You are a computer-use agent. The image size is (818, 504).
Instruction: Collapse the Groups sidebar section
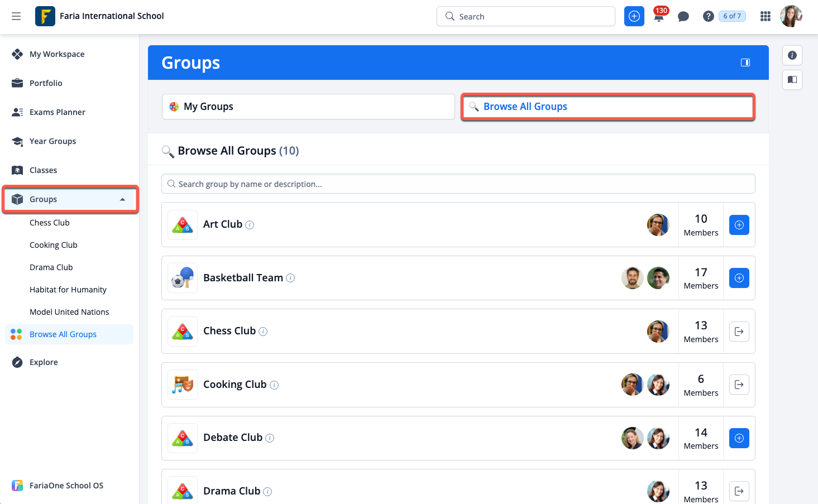pyautogui.click(x=122, y=199)
